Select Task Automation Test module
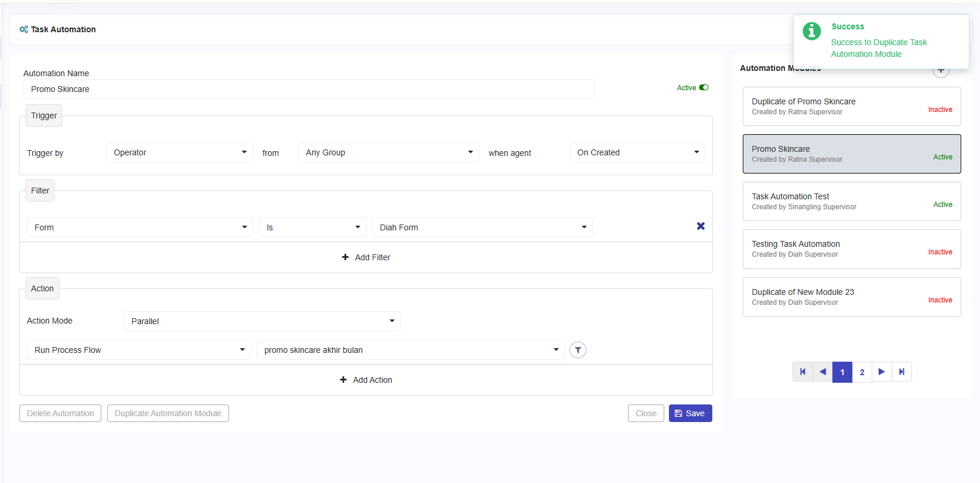This screenshot has height=483, width=980. coord(851,201)
